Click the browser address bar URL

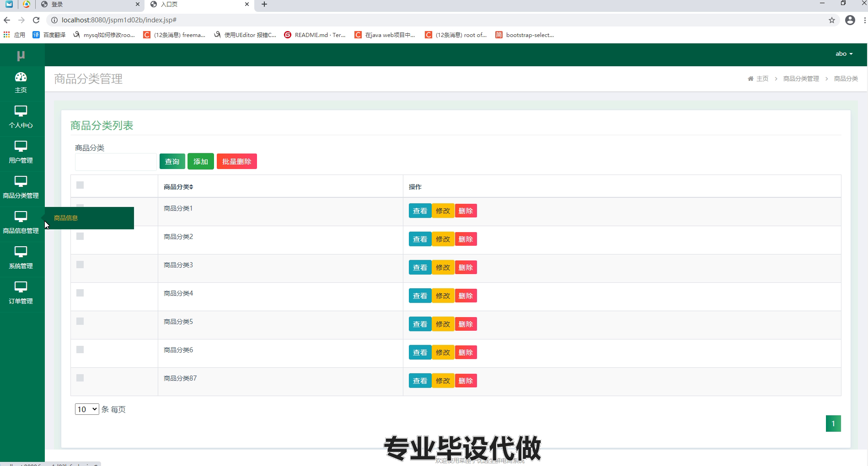click(x=119, y=20)
